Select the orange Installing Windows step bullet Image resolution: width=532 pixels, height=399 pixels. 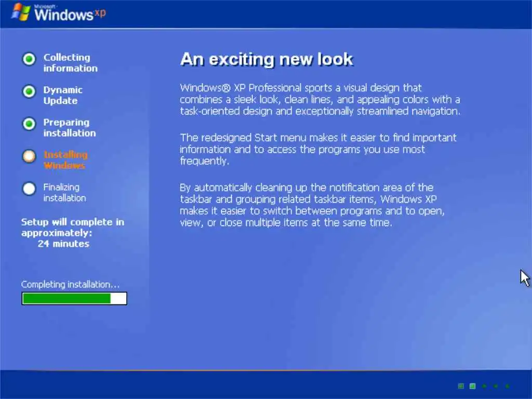pyautogui.click(x=29, y=156)
